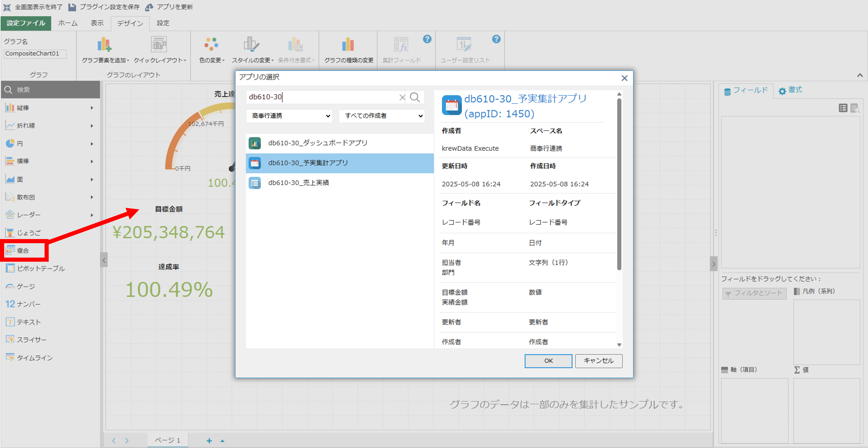
Task: Close the アプリの選択 dialog
Action: click(x=624, y=78)
